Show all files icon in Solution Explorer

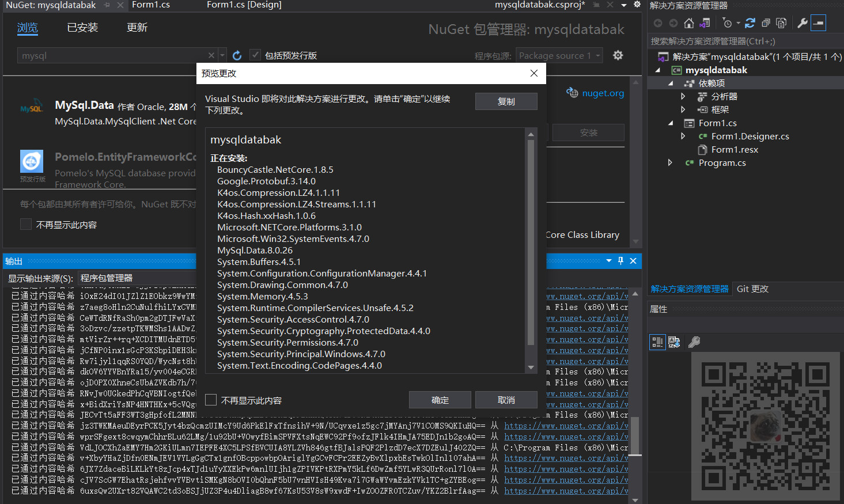781,23
